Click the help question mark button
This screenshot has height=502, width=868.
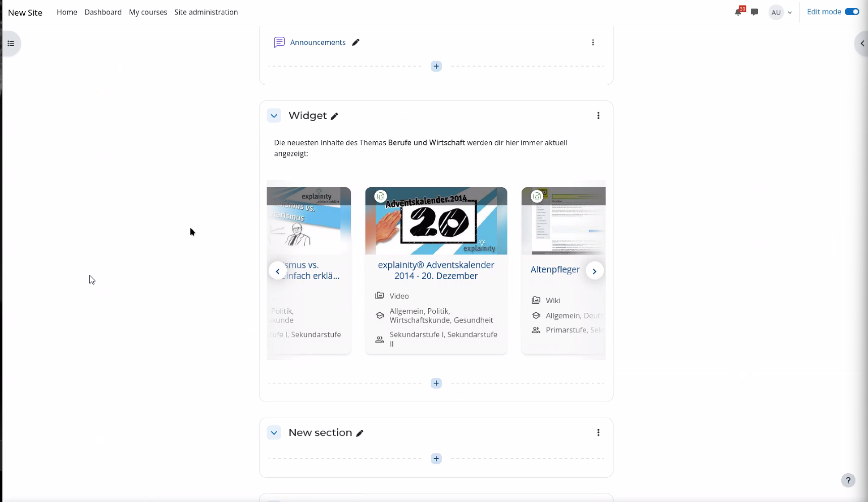848,480
